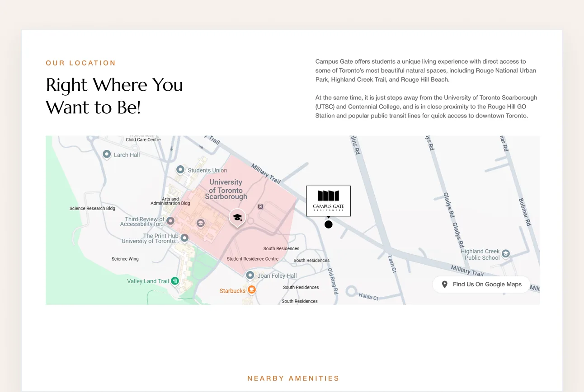Click the Old Ring Rd street label
This screenshot has height=392, width=584.
[333, 281]
